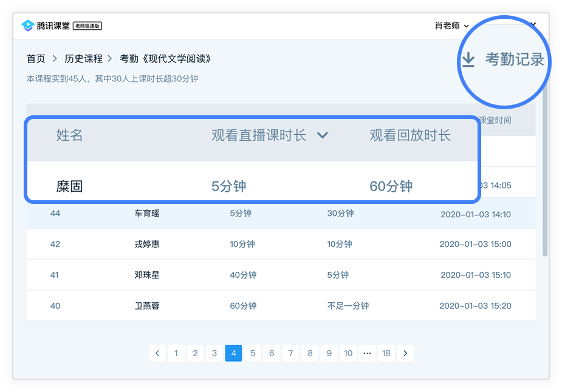Viewport: 562px width, 392px height.
Task: Open the 肖老师 account dropdown
Action: pyautogui.click(x=451, y=25)
